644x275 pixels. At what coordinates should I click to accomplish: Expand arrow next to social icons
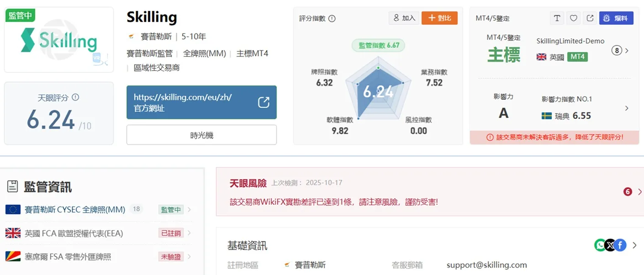[634, 245]
